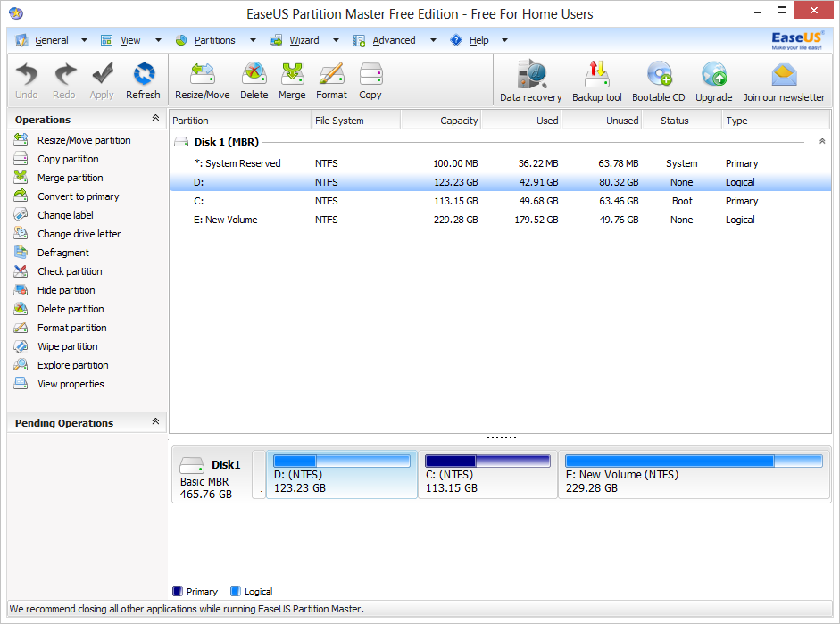
Task: Select the C: (NTFS) disk map block
Action: tap(487, 475)
